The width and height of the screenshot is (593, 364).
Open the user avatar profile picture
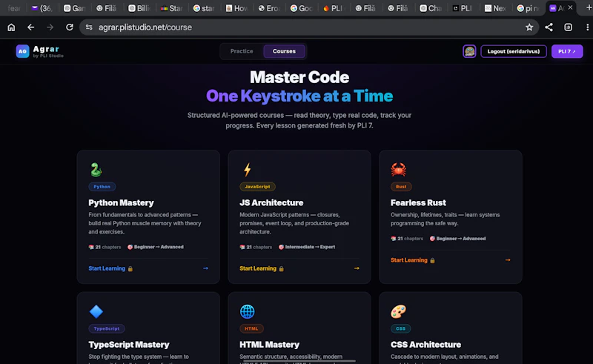click(x=469, y=51)
